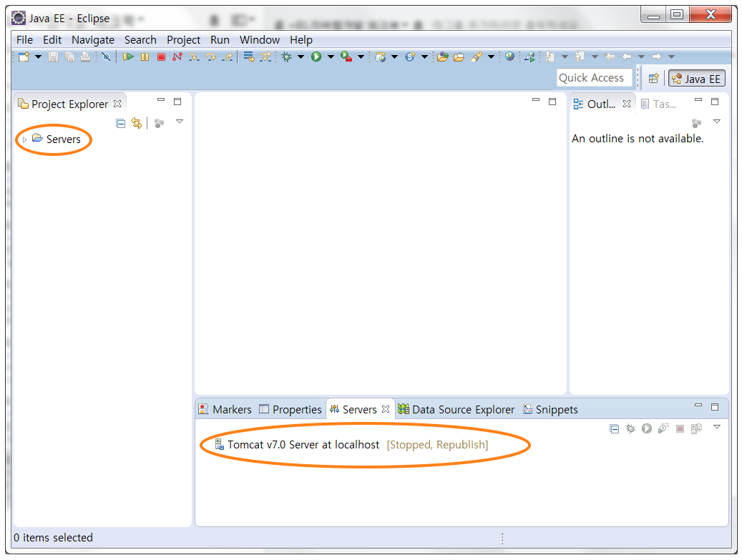Switch to the Task List tab

(x=659, y=104)
